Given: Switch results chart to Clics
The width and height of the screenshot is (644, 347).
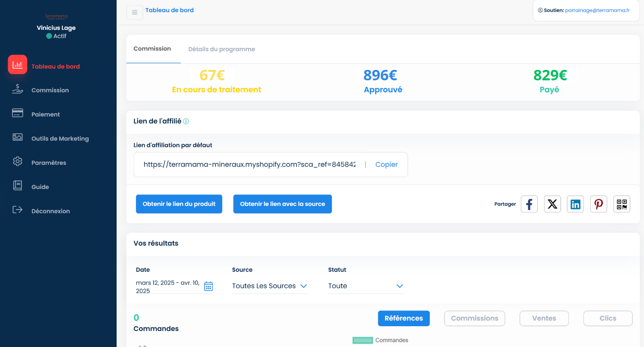Looking at the screenshot, I should pos(607,318).
